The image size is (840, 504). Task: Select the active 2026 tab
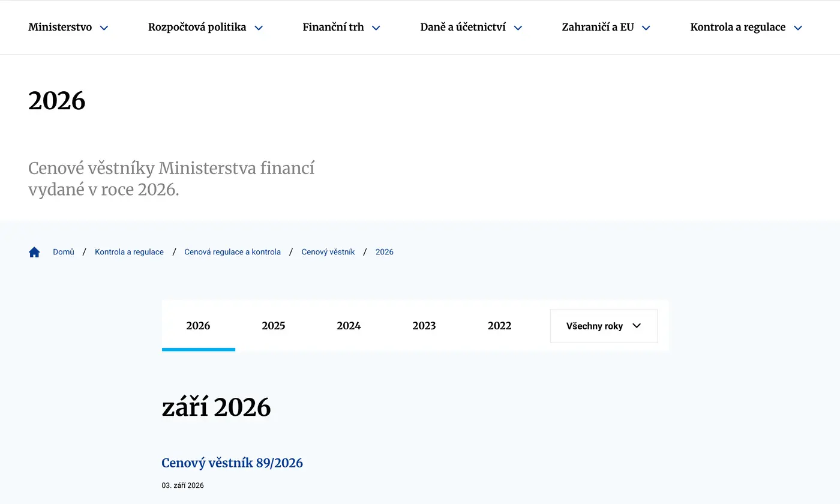[x=199, y=326]
